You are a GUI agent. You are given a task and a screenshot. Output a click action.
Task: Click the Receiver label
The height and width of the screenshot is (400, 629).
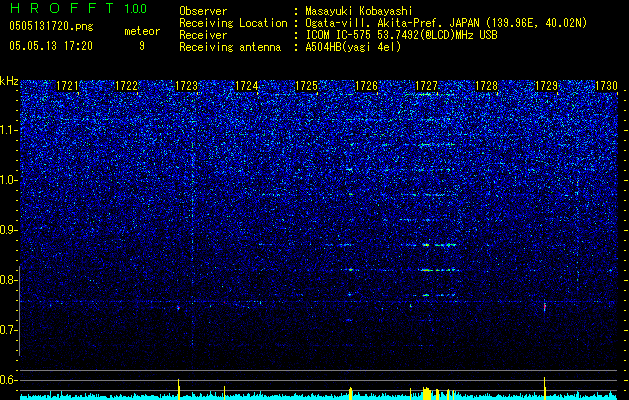coord(203,35)
